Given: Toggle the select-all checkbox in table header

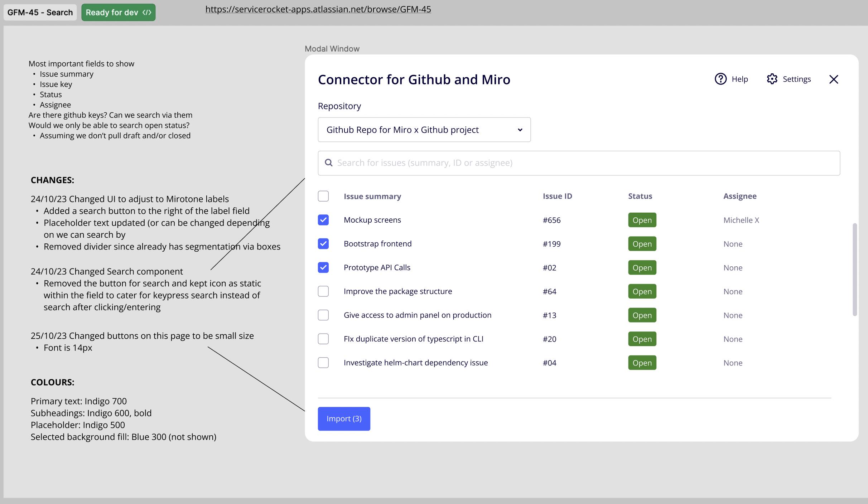Looking at the screenshot, I should tap(323, 196).
